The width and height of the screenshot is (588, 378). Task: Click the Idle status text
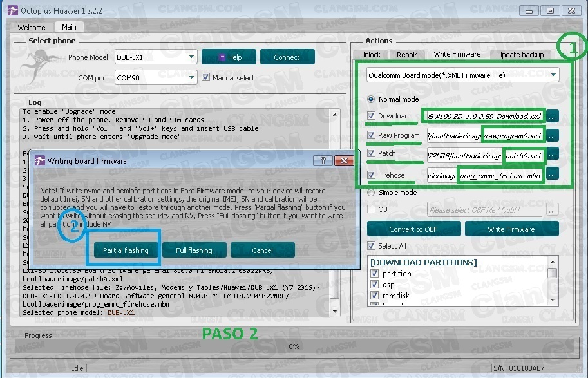click(x=78, y=368)
